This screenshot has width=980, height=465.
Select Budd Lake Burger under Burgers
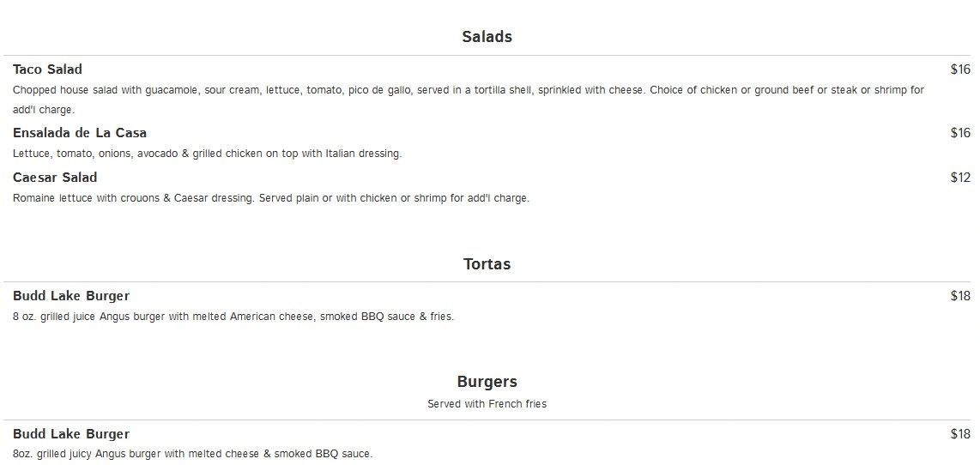tap(71, 434)
